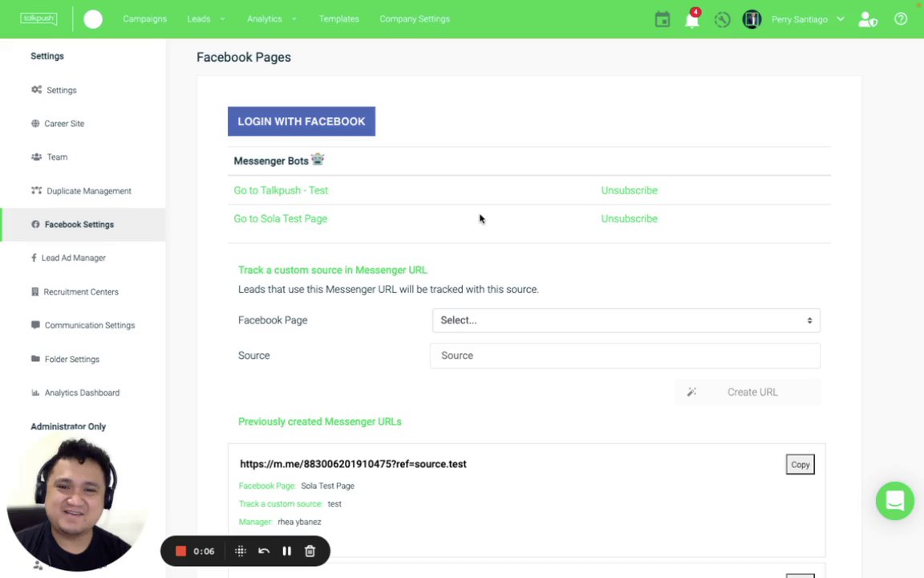Select Duplicate Management in sidebar
924x578 pixels.
(x=89, y=190)
